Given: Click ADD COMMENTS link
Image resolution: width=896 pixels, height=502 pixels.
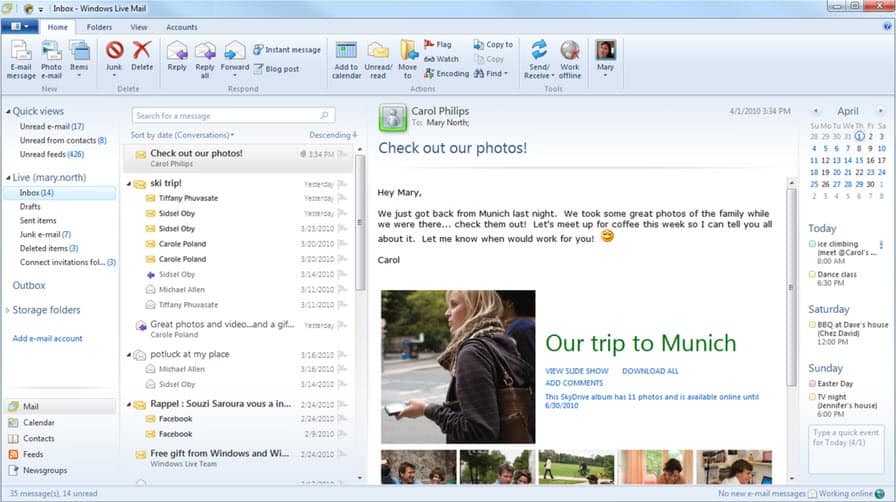Looking at the screenshot, I should 574,383.
